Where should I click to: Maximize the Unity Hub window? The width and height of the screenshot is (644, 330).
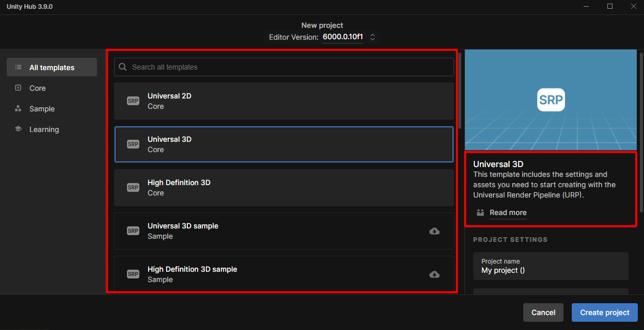point(610,7)
